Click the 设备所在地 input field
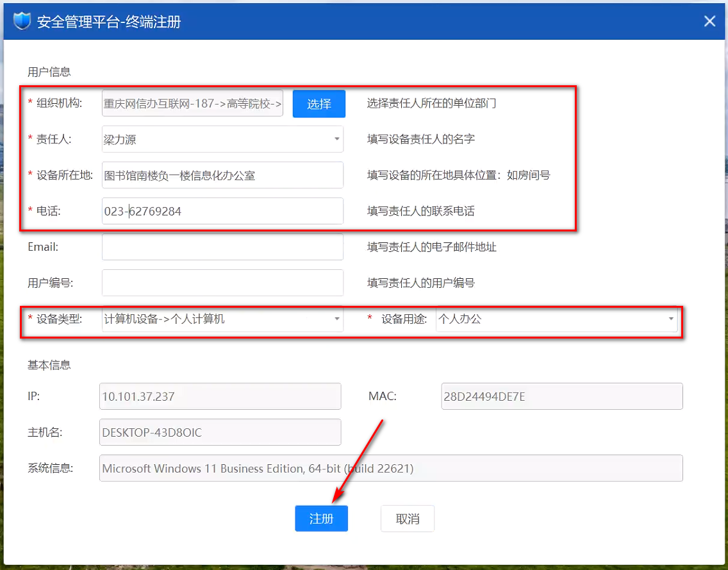 [x=222, y=175]
